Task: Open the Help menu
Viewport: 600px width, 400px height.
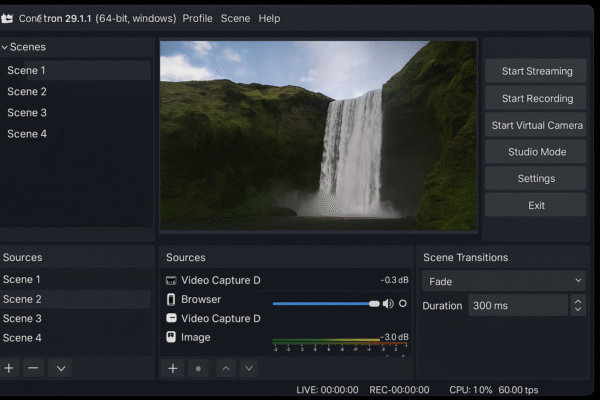Action: 269,18
